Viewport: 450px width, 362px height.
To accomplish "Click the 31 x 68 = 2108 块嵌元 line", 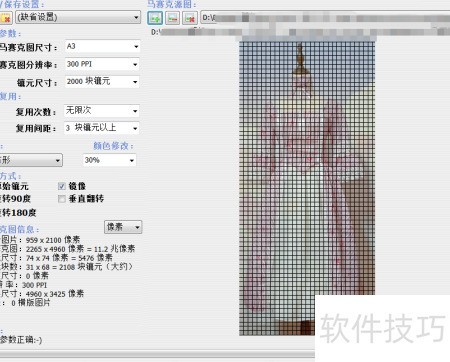I will click(79, 267).
